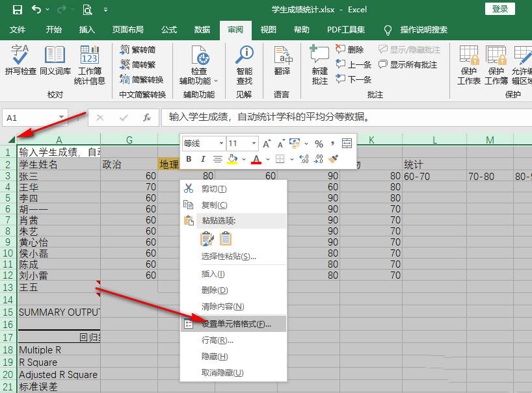
Task: Click 删除 comment button
Action: coord(349,50)
